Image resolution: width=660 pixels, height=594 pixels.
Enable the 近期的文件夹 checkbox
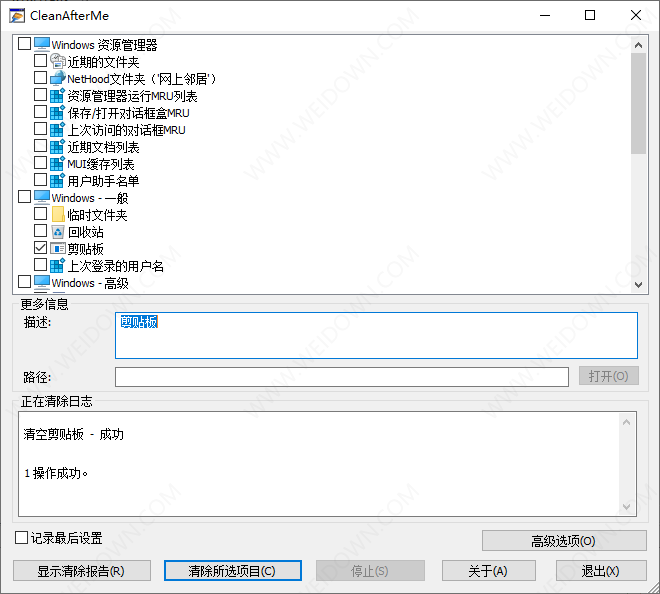[x=40, y=61]
